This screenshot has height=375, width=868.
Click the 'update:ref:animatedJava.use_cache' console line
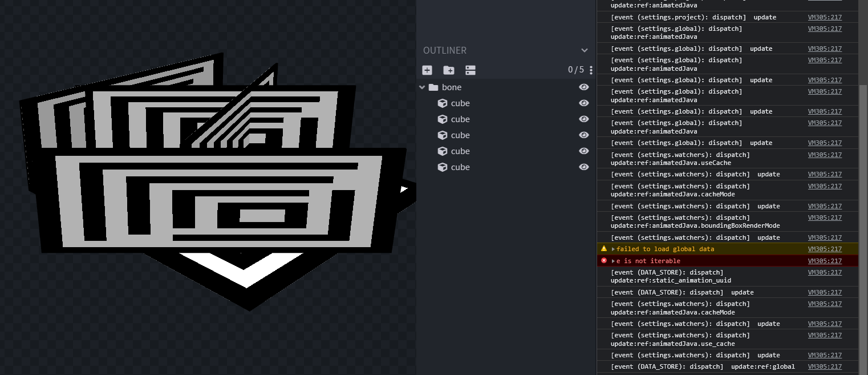click(680, 340)
